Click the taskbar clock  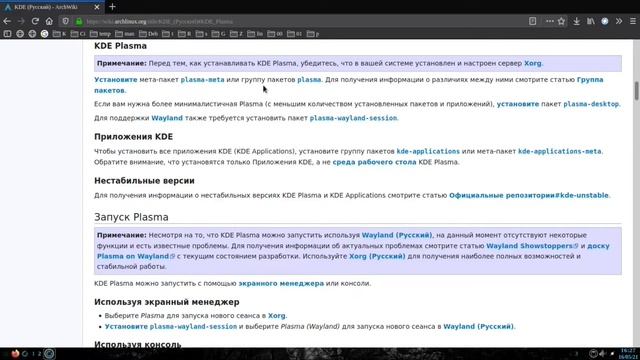point(627,353)
